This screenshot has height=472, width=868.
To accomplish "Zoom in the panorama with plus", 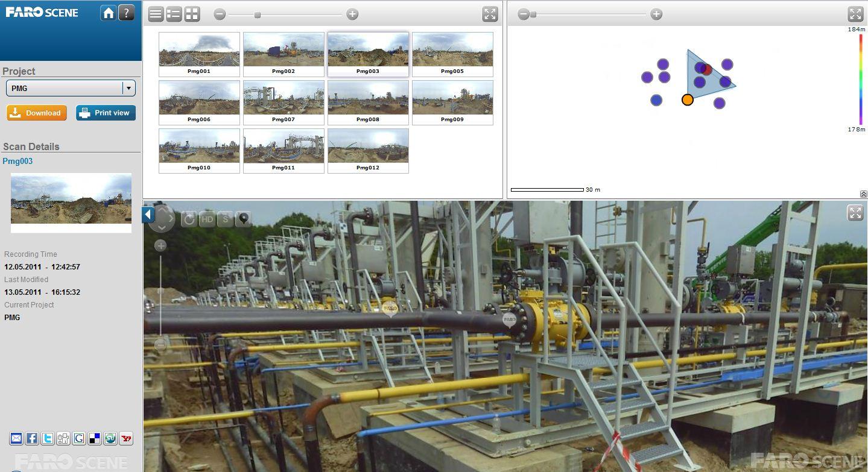I will (x=160, y=245).
